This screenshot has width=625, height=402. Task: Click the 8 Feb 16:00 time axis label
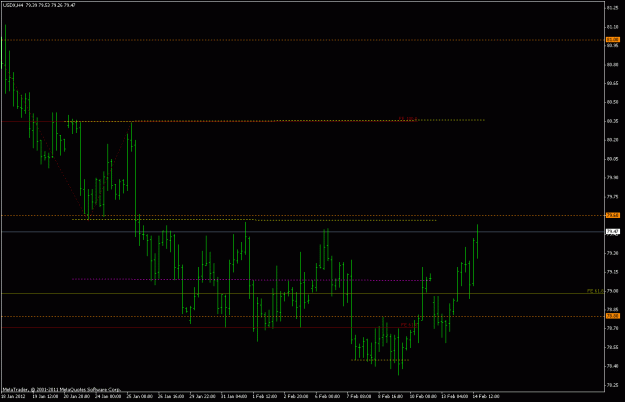391,396
